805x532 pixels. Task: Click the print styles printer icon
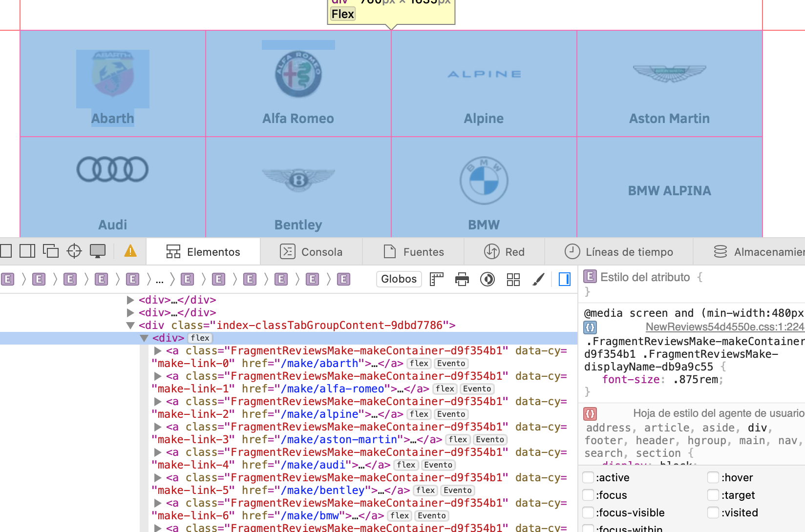coord(462,279)
